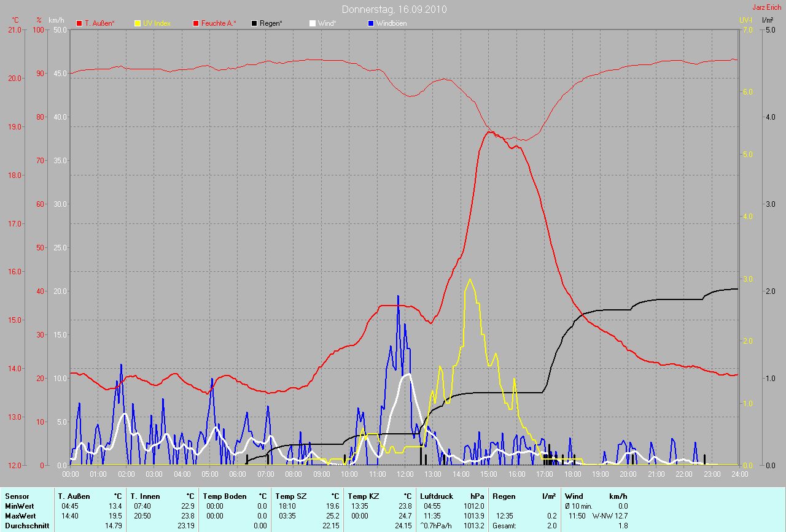Click the red T. Außen legend swatch

point(79,23)
